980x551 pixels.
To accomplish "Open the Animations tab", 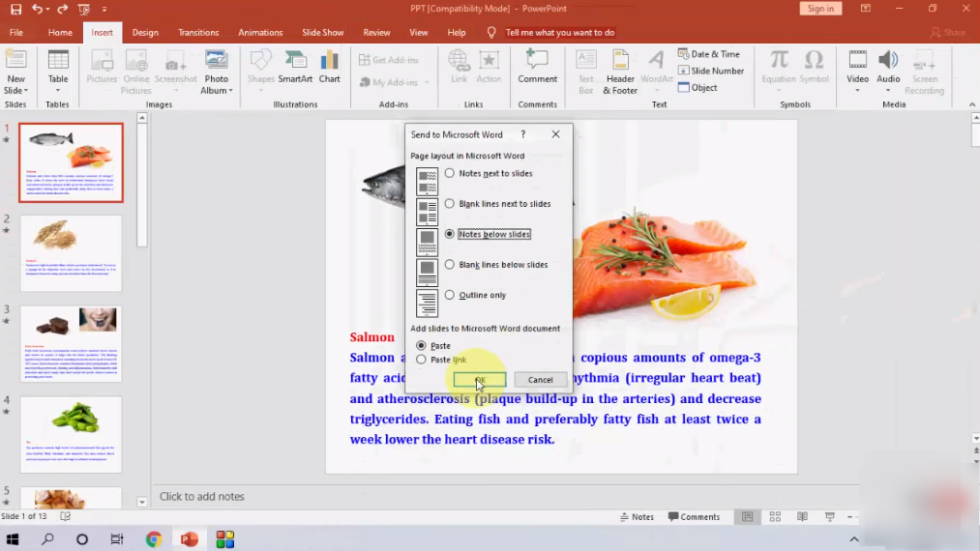I will [x=260, y=33].
